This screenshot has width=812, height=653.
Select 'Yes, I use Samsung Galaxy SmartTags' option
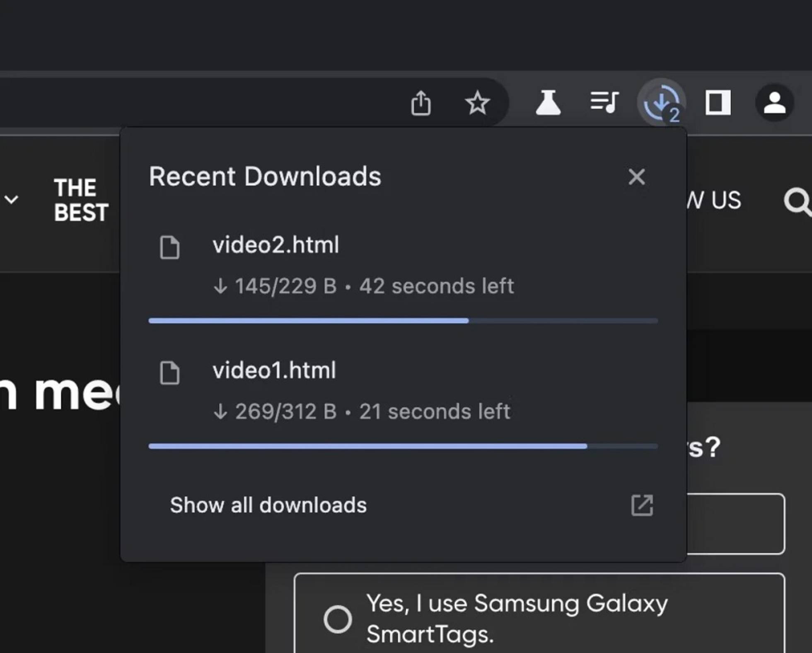tap(338, 619)
